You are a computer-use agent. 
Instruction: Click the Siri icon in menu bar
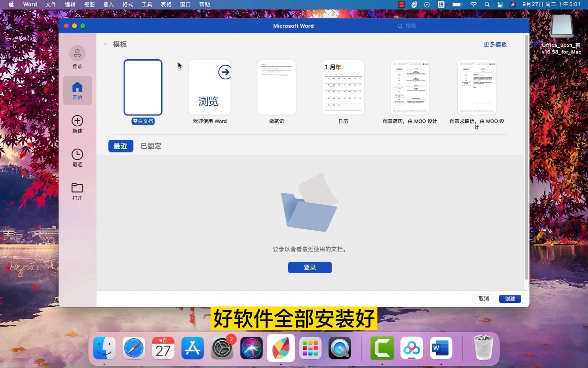(x=513, y=4)
